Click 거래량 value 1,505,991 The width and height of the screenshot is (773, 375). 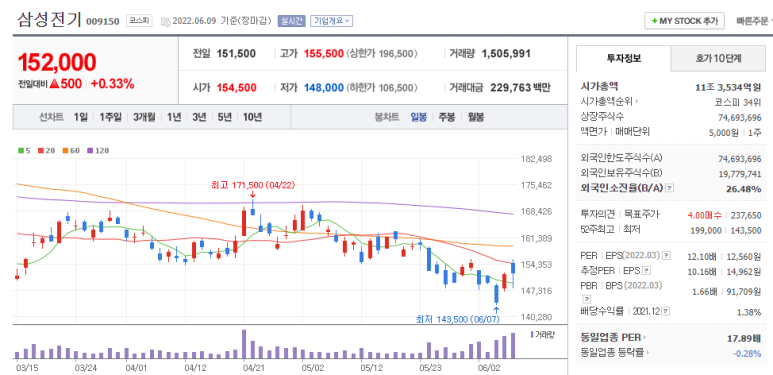(x=506, y=53)
